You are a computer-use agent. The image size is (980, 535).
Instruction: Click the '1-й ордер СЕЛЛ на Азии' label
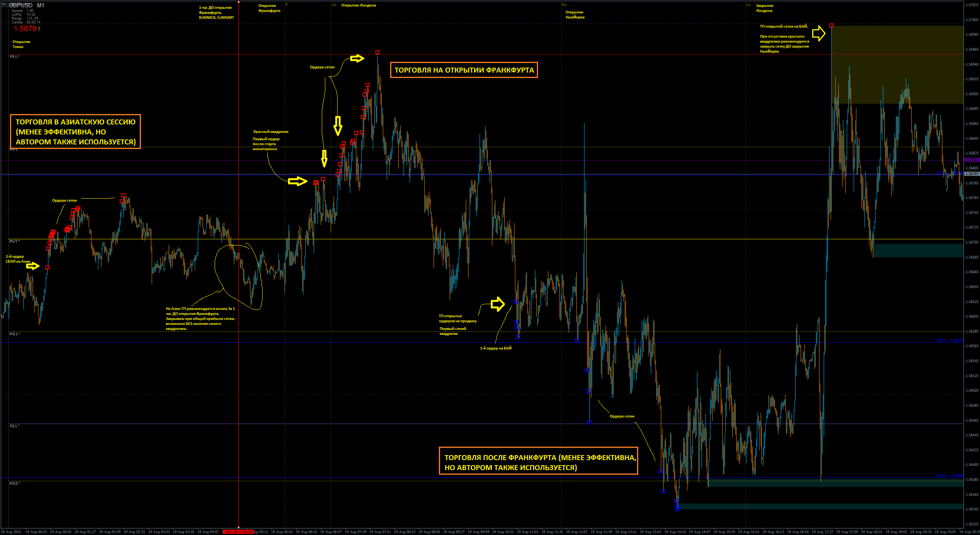[18, 259]
